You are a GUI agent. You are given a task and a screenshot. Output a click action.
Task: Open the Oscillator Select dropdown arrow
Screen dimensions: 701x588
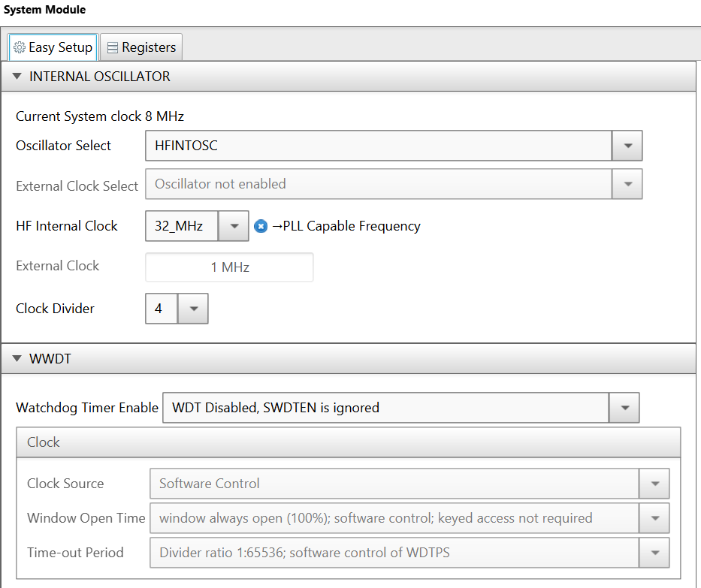point(627,146)
